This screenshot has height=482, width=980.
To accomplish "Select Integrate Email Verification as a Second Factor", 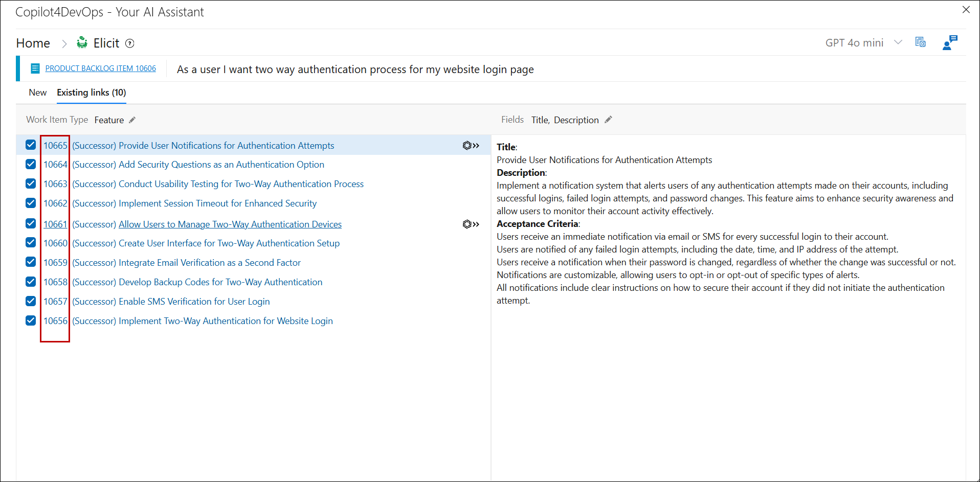I will pos(210,263).
